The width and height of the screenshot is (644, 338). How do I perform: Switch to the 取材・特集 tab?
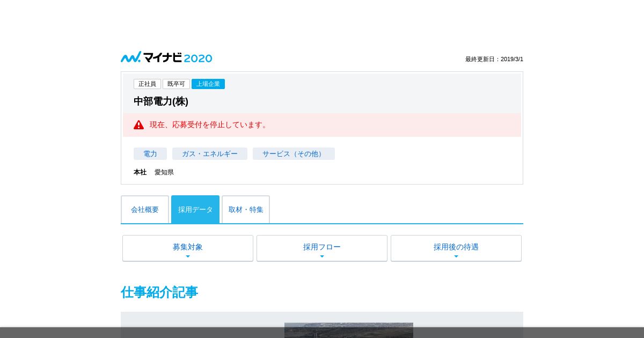point(246,209)
